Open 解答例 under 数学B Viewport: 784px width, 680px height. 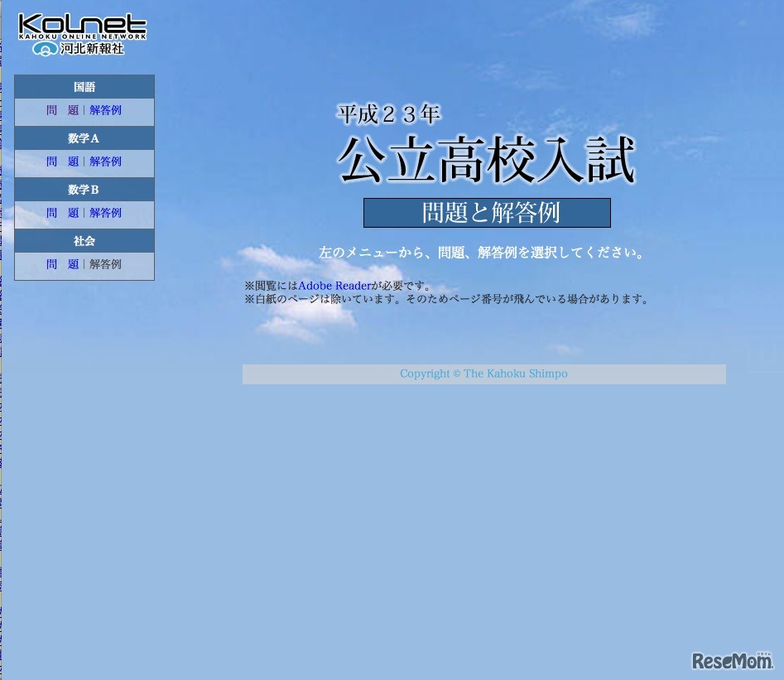click(105, 213)
